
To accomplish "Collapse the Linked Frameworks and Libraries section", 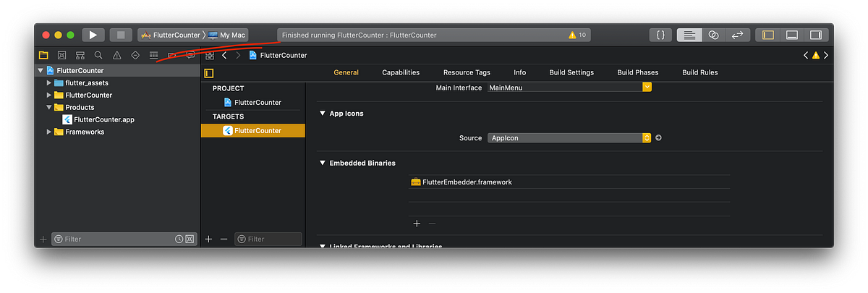I will click(x=323, y=247).
